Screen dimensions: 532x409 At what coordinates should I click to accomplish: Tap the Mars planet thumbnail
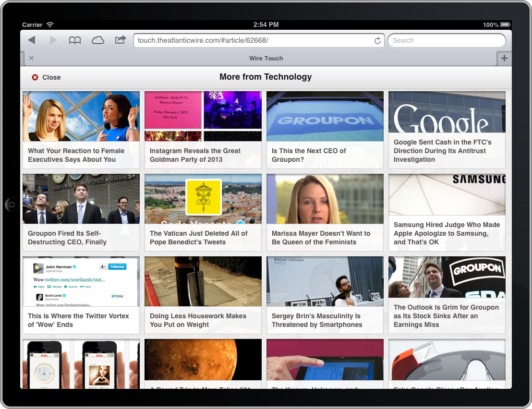[203, 360]
